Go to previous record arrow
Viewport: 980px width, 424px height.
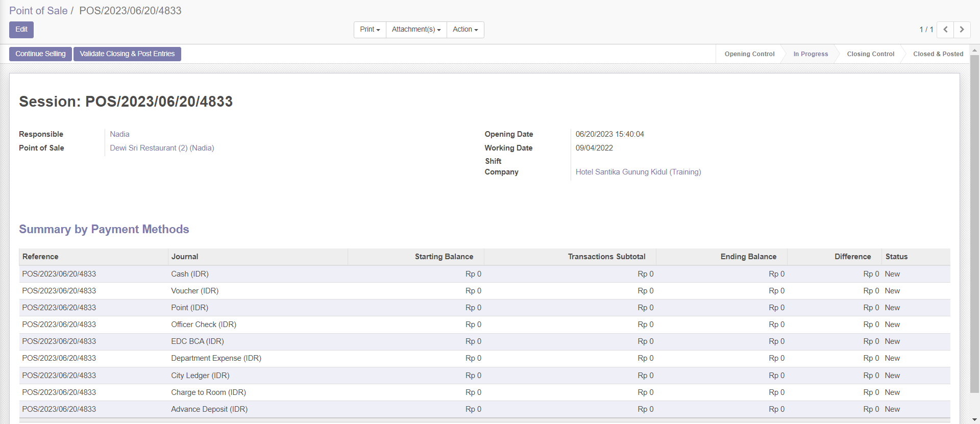[x=945, y=30]
